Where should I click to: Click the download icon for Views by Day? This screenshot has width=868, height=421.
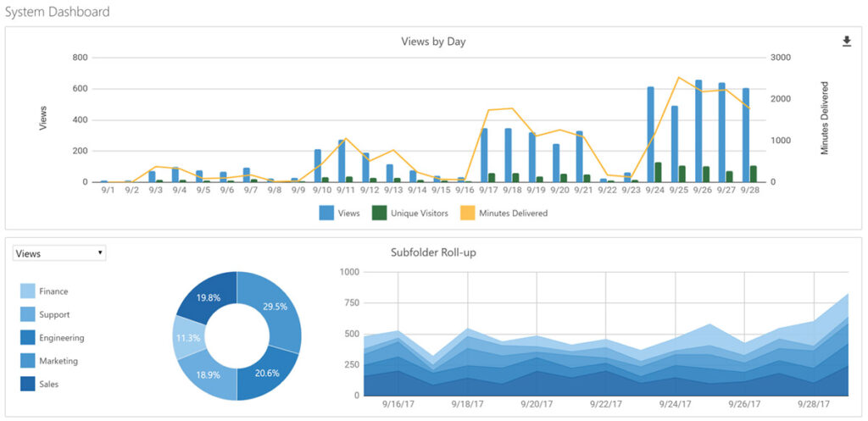click(846, 42)
